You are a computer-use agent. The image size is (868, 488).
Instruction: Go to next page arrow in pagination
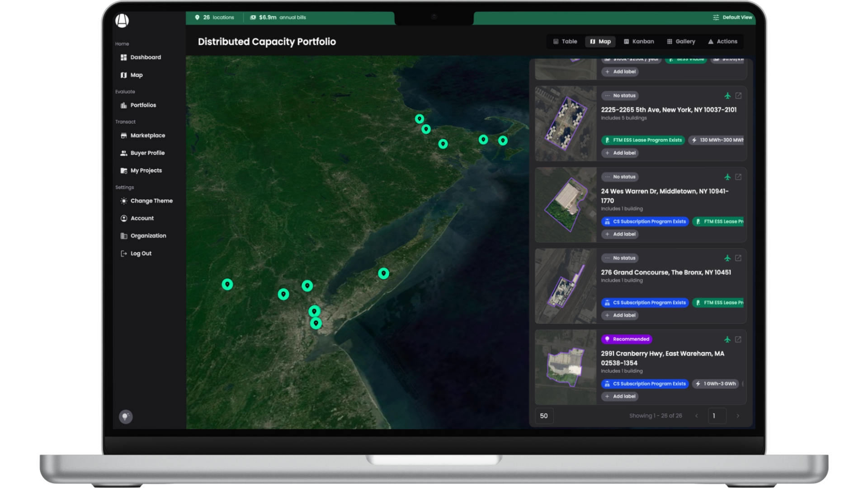[x=738, y=416]
